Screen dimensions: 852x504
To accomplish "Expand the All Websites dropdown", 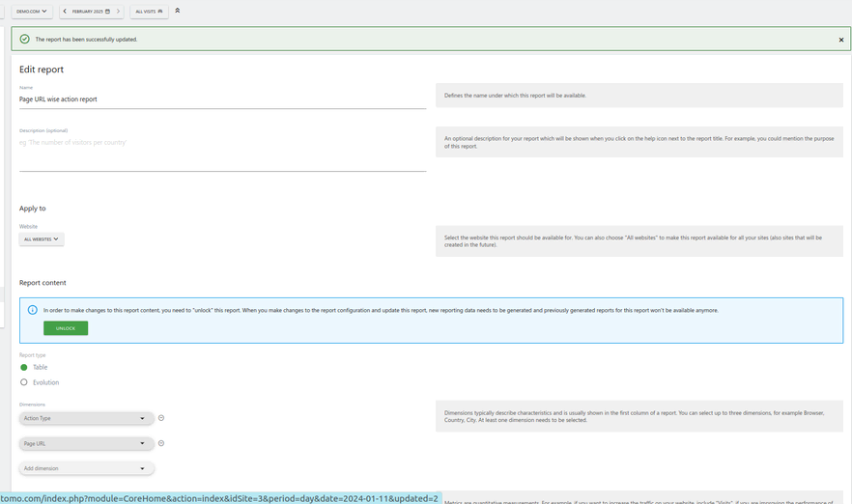I will click(x=42, y=238).
